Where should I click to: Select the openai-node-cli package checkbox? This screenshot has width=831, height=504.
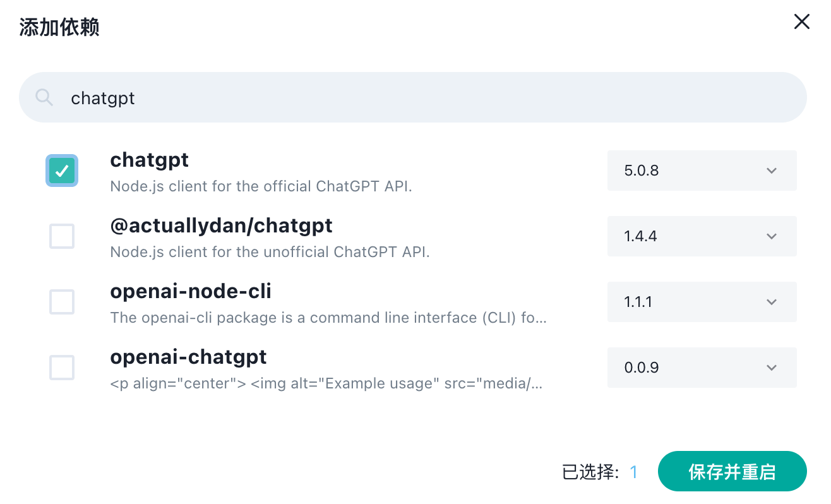click(62, 302)
